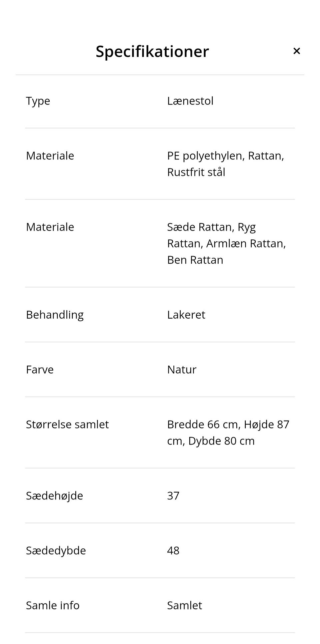Click the PE polyethylen, Rattan value
The width and height of the screenshot is (320, 644).
[x=225, y=156]
